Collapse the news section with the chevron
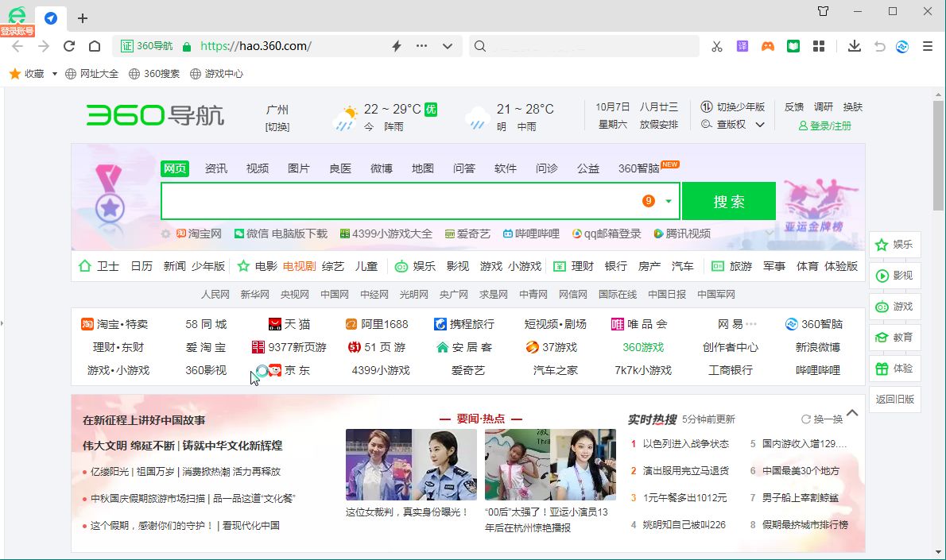Screen dimensions: 946x560 click(x=852, y=413)
